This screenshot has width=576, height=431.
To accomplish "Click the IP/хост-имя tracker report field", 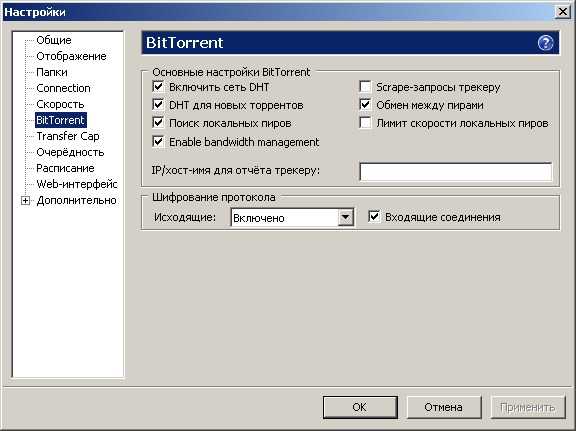I will click(456, 172).
